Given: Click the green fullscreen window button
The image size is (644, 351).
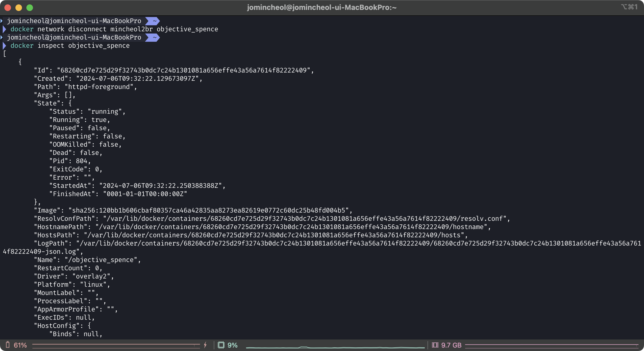Looking at the screenshot, I should [30, 8].
